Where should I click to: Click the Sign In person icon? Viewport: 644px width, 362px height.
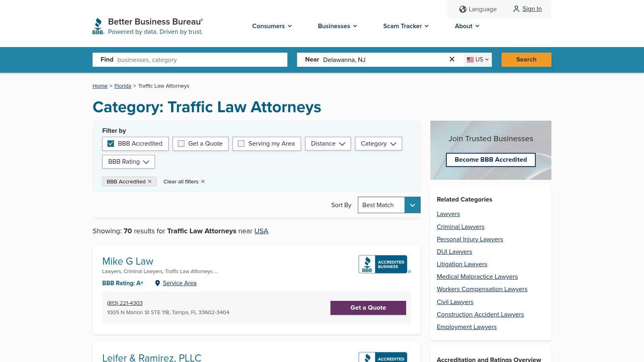(x=516, y=9)
